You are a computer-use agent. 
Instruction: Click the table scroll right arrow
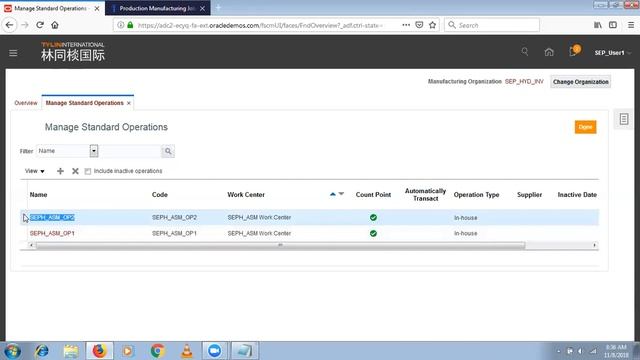point(594,245)
